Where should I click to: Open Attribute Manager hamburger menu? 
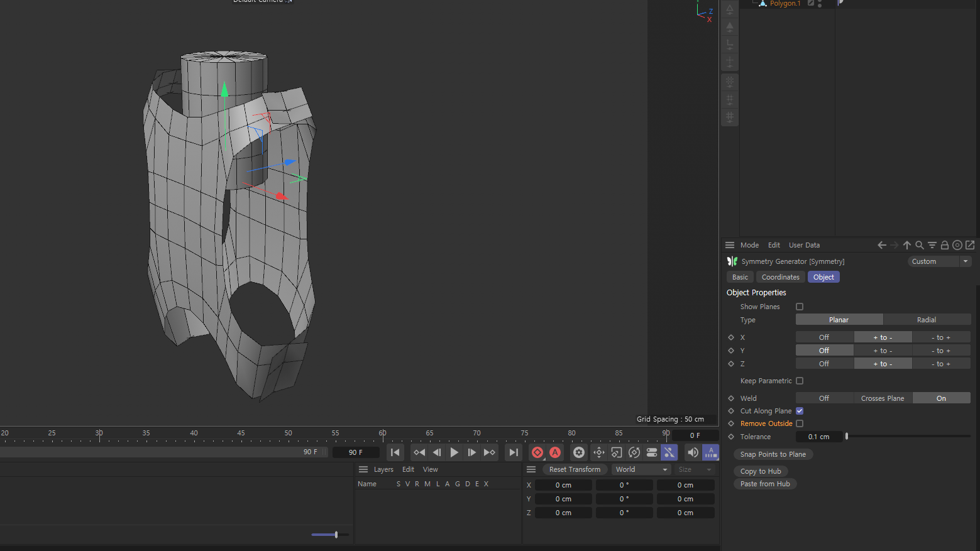730,245
